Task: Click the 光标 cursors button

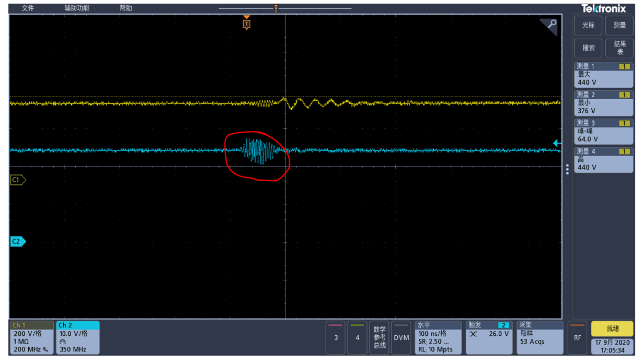Action: point(588,26)
